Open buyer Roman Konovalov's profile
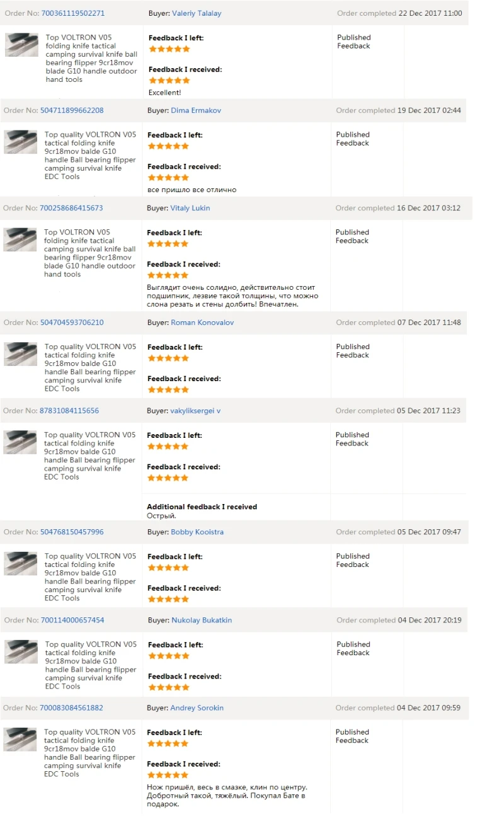The width and height of the screenshot is (504, 819). pos(202,323)
